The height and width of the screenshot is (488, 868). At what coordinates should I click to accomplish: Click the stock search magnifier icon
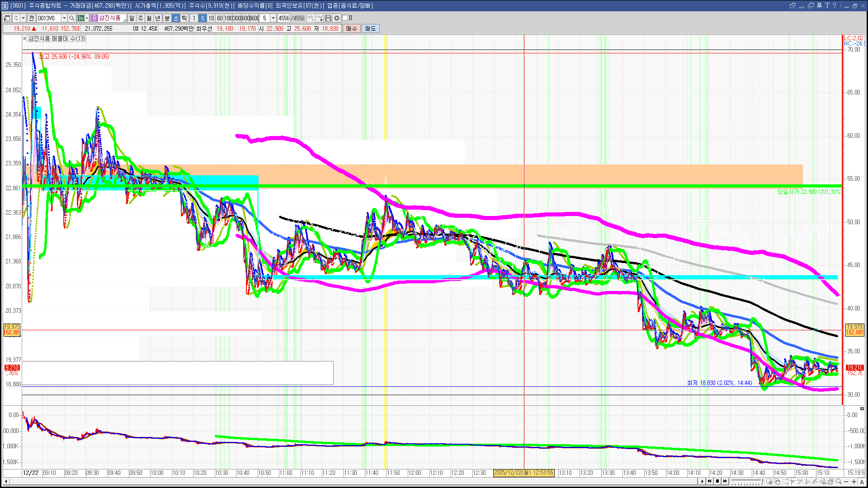[x=71, y=18]
